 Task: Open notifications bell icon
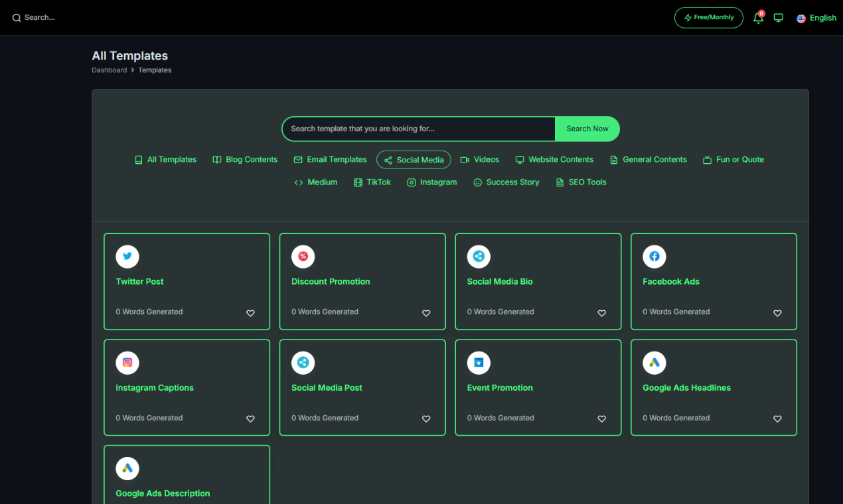758,18
